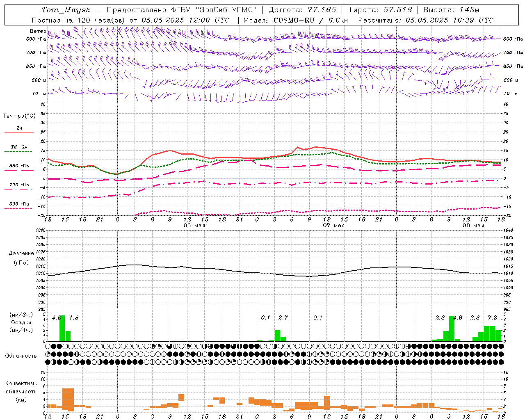Click the green precipitation bar under '4.9'

452,329
